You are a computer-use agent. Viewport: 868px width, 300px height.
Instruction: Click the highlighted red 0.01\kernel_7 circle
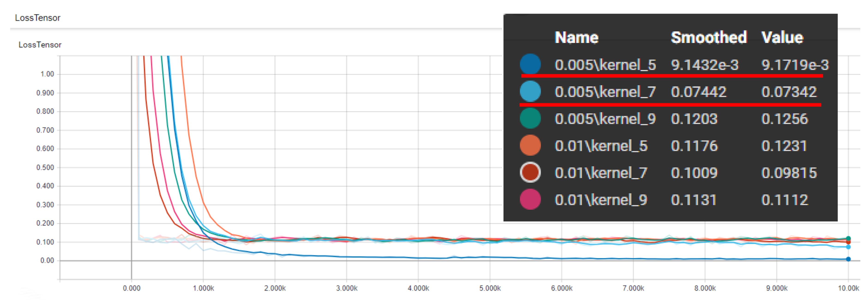coord(530,172)
